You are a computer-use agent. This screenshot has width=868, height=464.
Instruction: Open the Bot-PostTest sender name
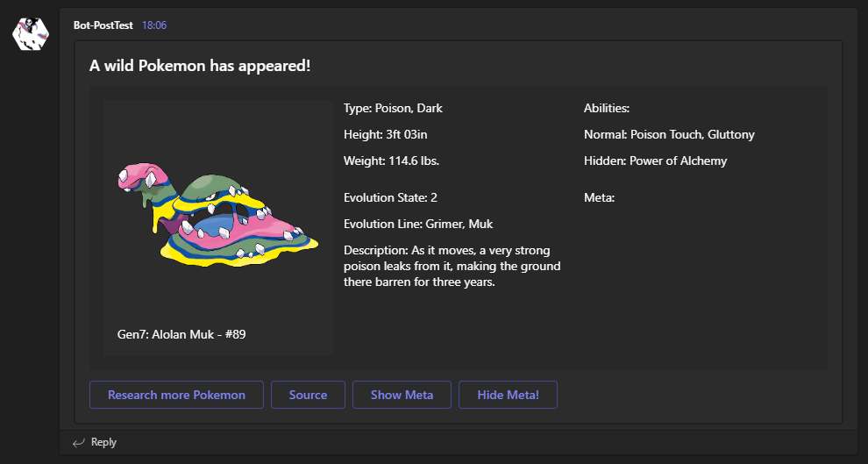(x=103, y=25)
